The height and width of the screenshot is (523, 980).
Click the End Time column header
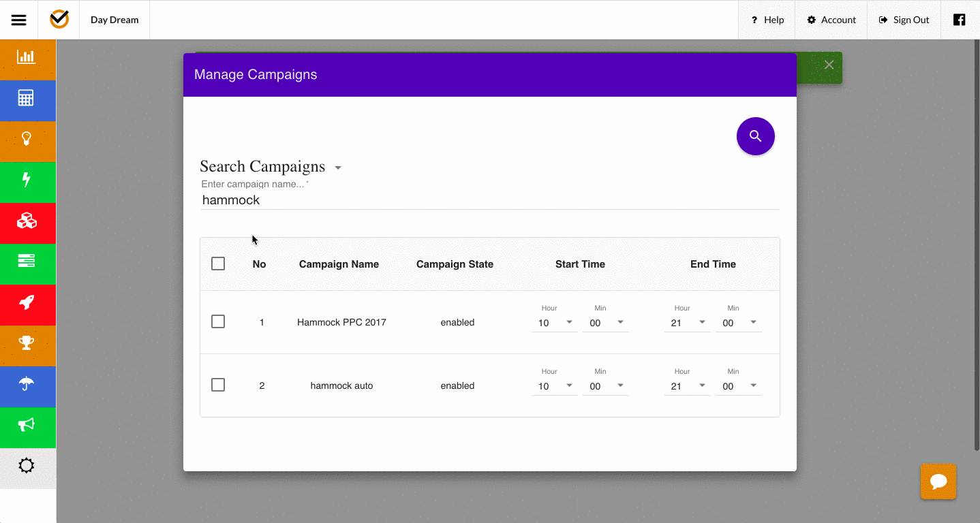tap(713, 264)
